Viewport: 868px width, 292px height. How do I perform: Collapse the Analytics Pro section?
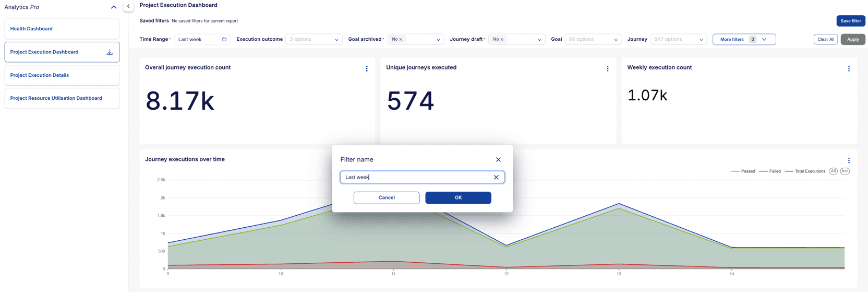click(114, 7)
